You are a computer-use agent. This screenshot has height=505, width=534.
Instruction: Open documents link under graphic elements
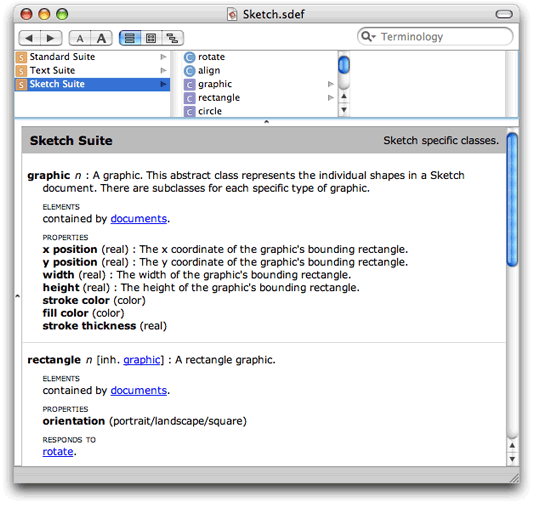(x=139, y=219)
